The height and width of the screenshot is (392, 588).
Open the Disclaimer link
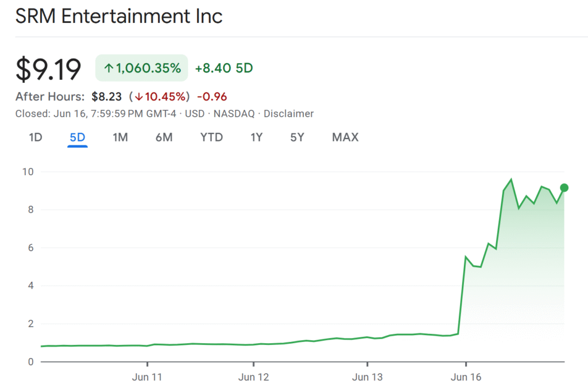coord(288,114)
